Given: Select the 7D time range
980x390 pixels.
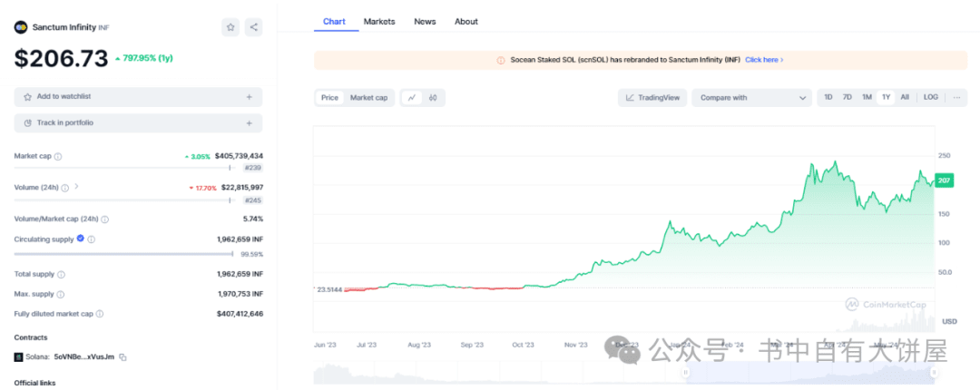Looking at the screenshot, I should coord(847,98).
